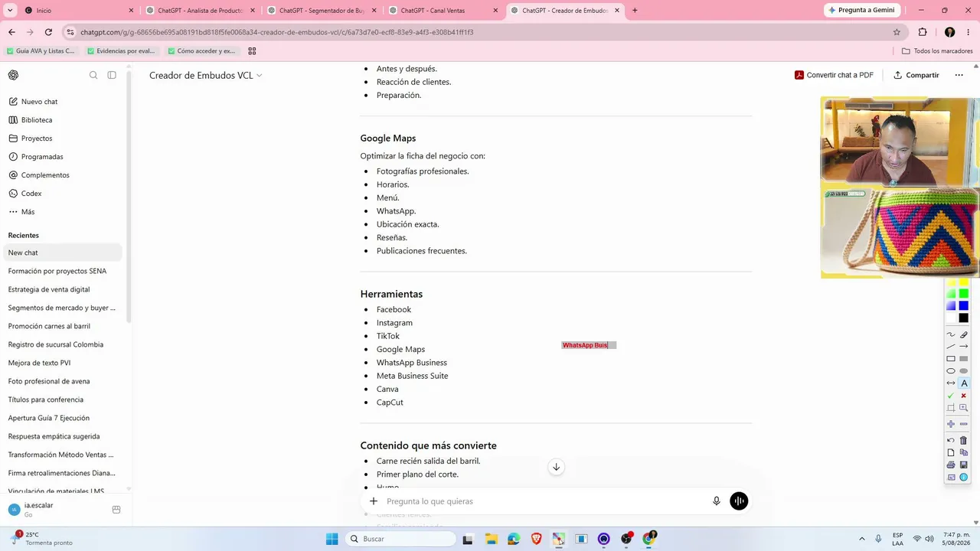Screen dimensions: 980x551
Task: Select the straight line drawing tool
Action: (951, 347)
